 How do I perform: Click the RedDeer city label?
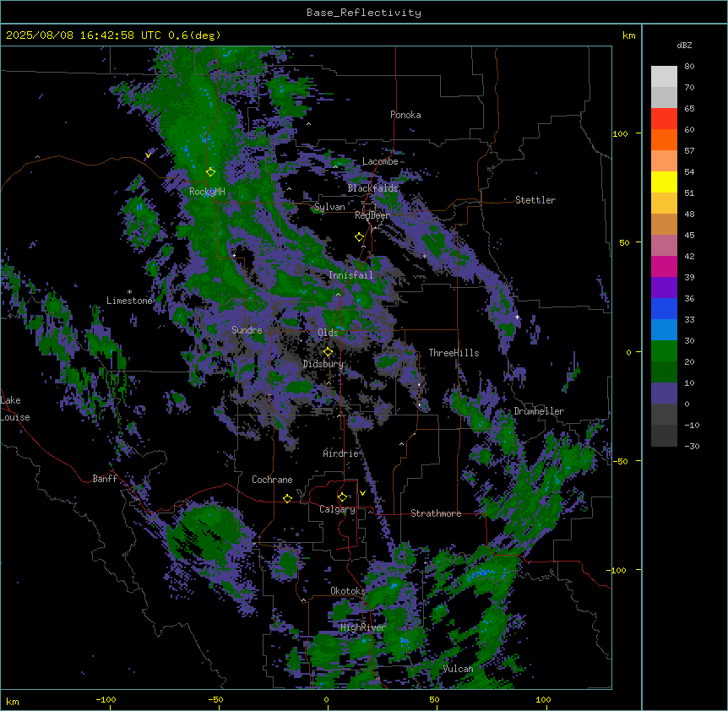point(372,215)
